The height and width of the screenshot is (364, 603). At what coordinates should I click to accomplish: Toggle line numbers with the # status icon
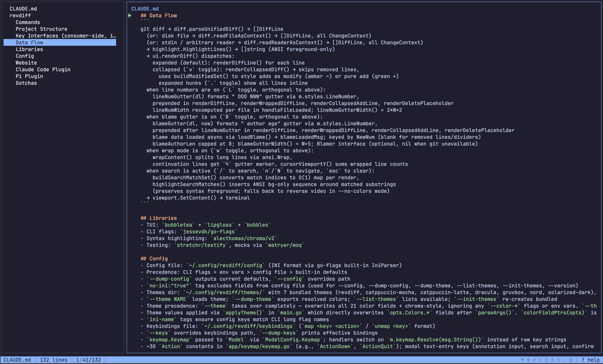click(552, 359)
